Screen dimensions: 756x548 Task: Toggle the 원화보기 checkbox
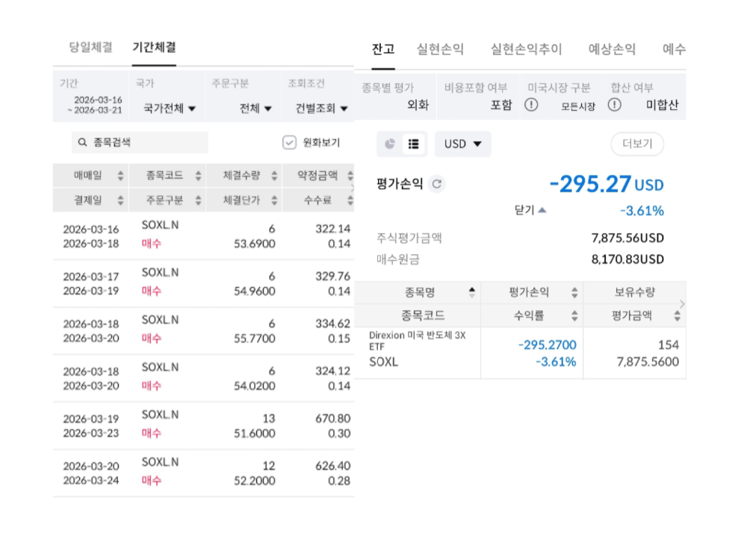289,142
